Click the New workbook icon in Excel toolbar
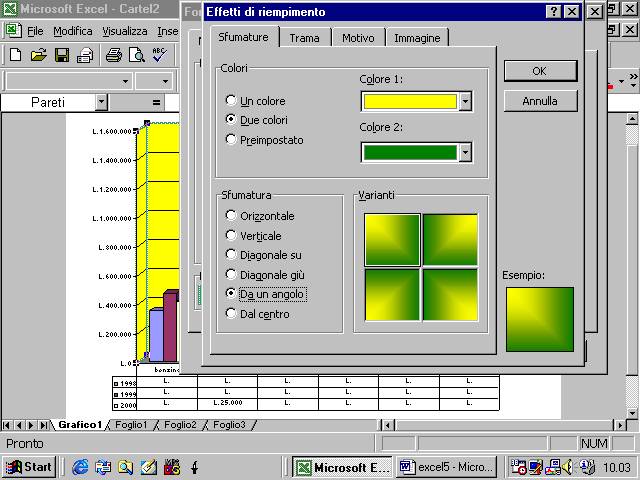The image size is (640, 480). click(x=16, y=55)
